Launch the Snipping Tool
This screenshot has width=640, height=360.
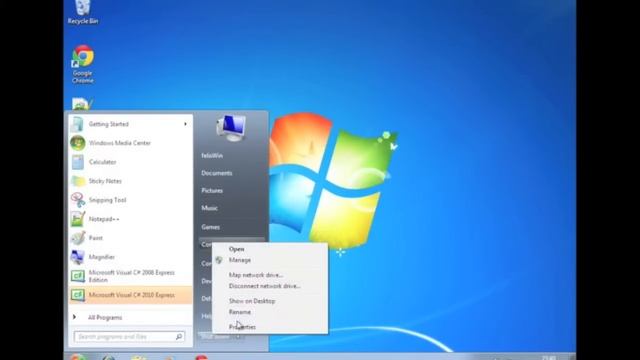click(x=130, y=200)
